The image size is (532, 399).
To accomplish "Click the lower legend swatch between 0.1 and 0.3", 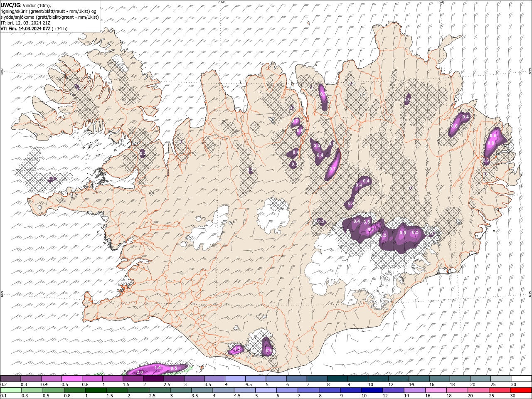I will [x=11, y=390].
